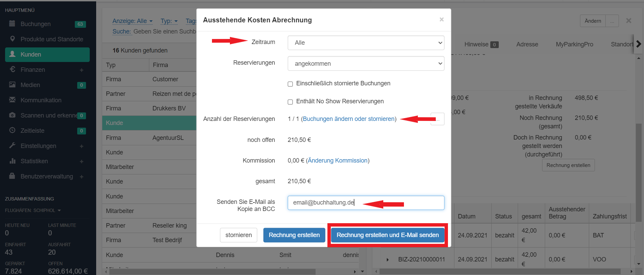This screenshot has width=644, height=275.
Task: Click the Zeitleiste clock icon
Action: click(x=12, y=130)
